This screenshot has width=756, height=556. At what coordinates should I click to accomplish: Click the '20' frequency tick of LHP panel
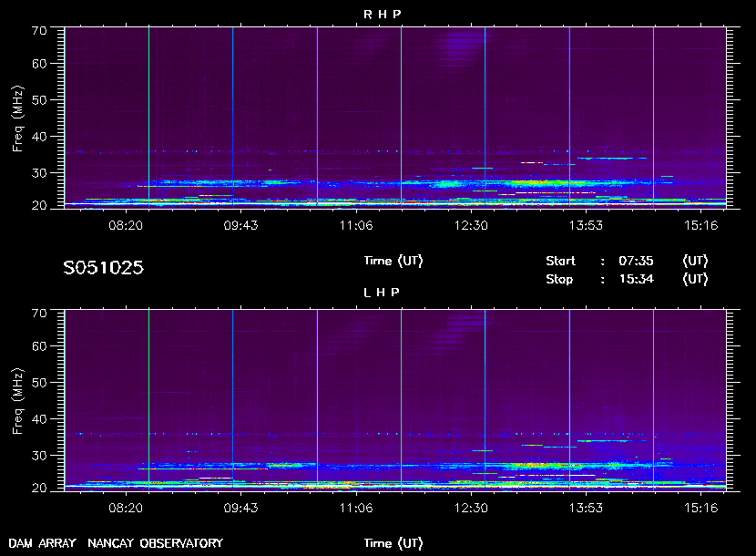tap(39, 488)
